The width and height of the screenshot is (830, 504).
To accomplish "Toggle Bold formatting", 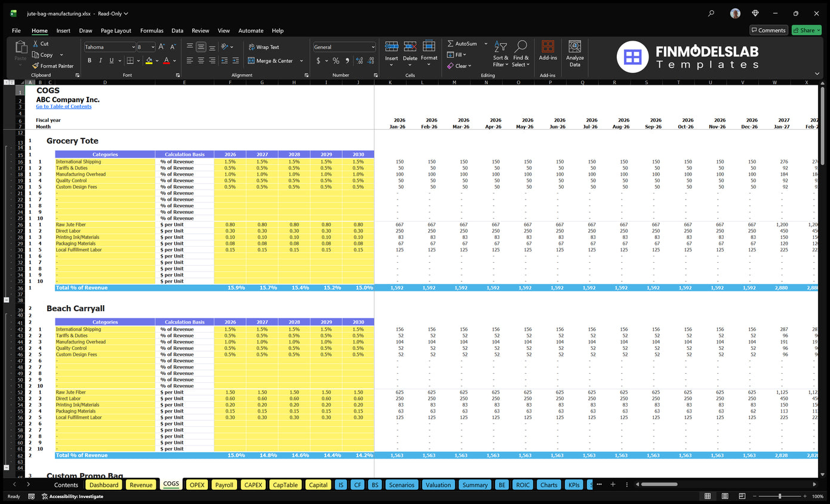I will (x=90, y=60).
